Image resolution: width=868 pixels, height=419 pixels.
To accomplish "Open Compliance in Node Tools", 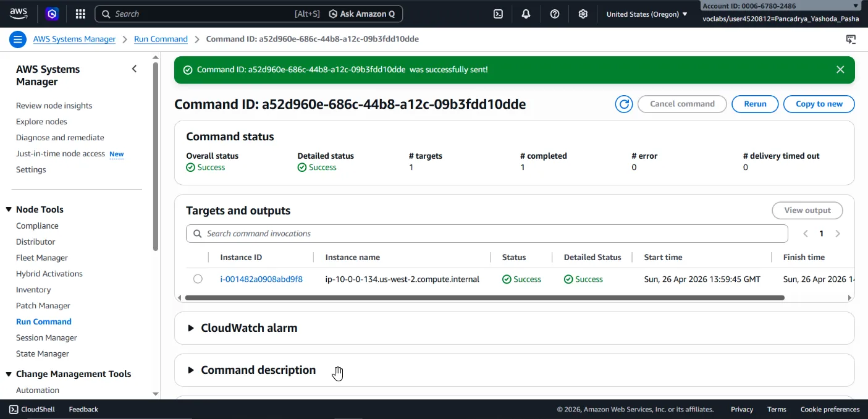I will (x=37, y=226).
